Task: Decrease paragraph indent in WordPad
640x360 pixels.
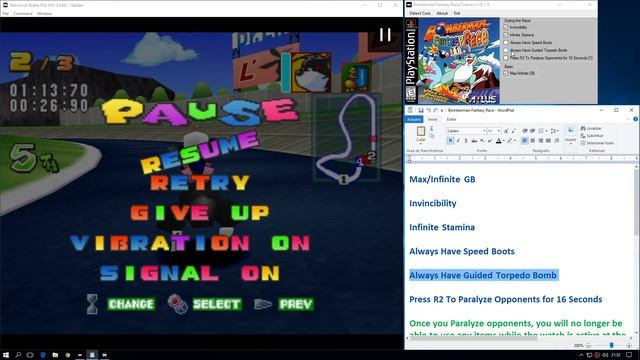Action: click(524, 131)
